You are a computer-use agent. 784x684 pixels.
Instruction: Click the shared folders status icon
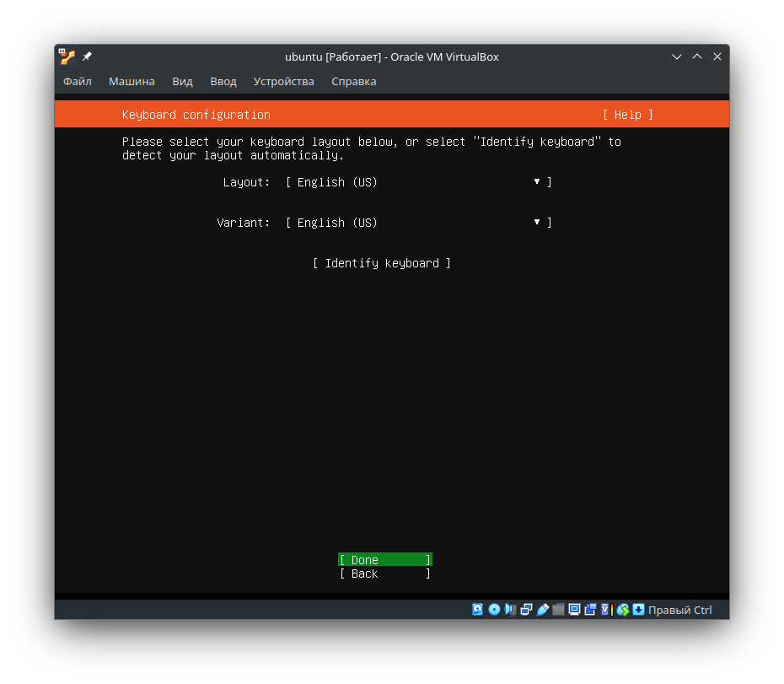point(559,609)
